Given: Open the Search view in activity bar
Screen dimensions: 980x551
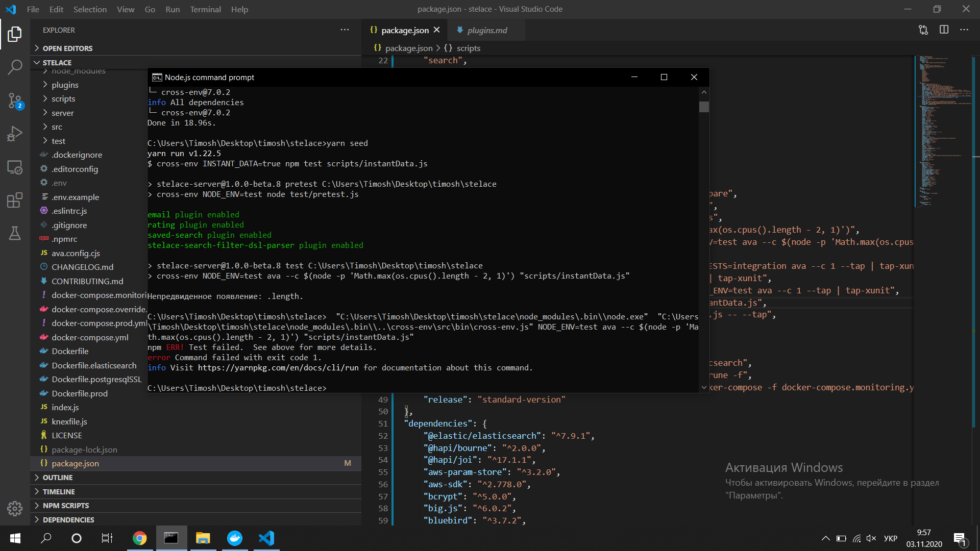Looking at the screenshot, I should click(x=15, y=67).
